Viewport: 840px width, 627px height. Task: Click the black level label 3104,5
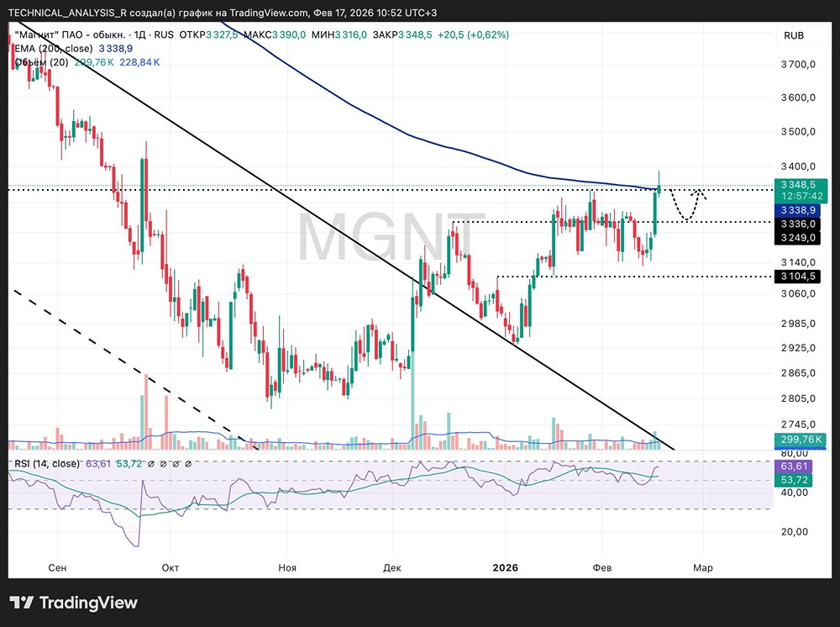tap(798, 277)
